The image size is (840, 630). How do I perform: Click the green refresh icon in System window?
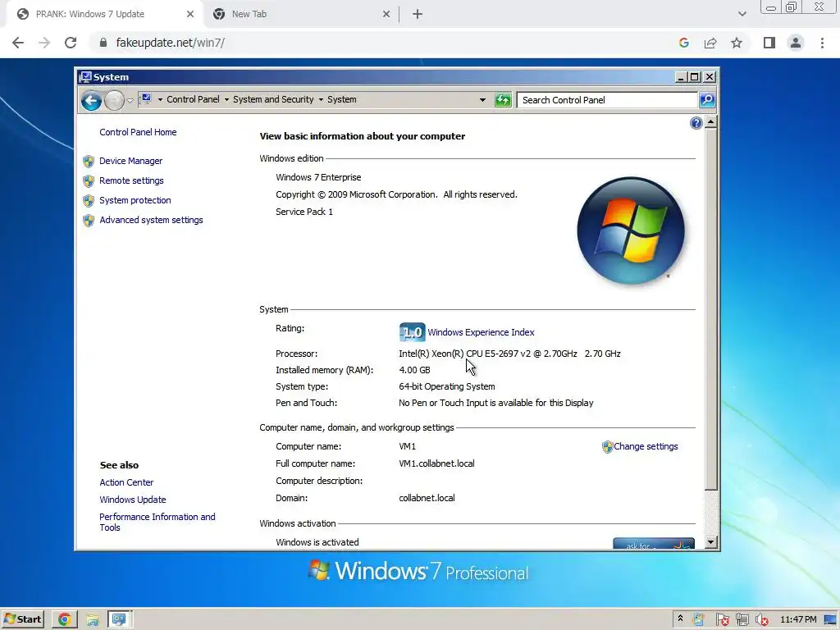pos(503,100)
